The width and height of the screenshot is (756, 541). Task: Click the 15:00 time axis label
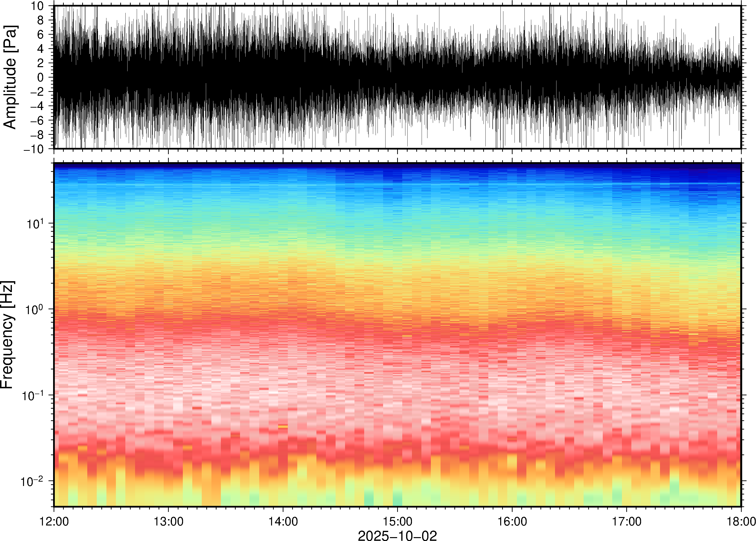pyautogui.click(x=397, y=521)
